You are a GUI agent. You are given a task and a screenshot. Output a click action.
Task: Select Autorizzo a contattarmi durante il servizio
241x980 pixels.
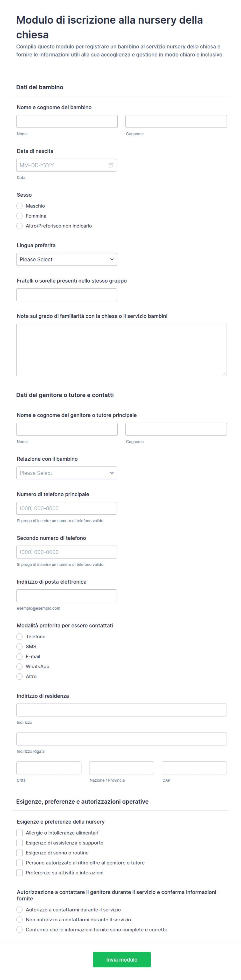pyautogui.click(x=19, y=910)
